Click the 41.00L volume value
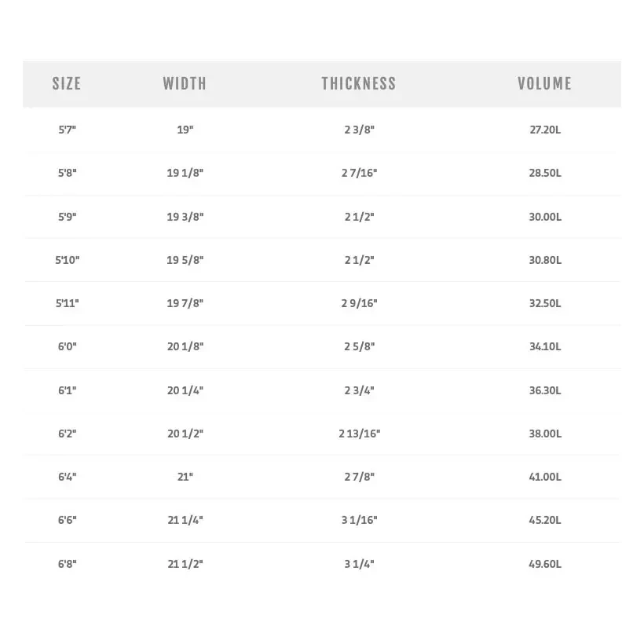 (x=545, y=477)
